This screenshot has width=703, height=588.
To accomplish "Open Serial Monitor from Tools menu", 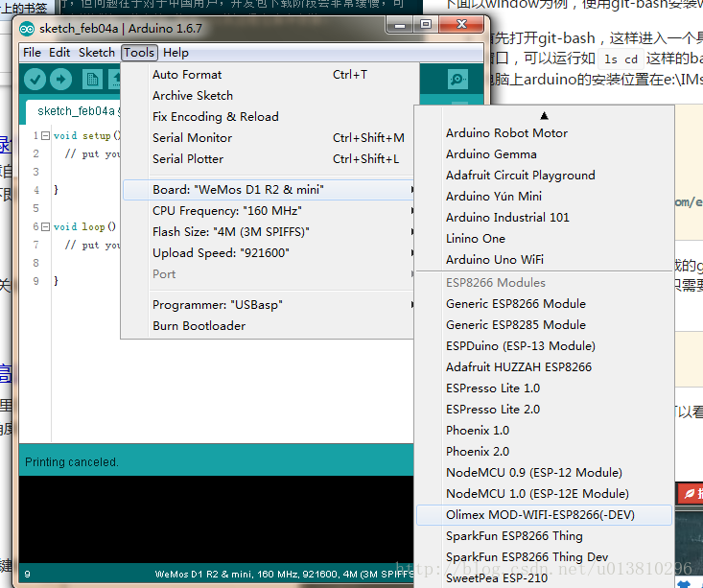I will pos(269,138).
